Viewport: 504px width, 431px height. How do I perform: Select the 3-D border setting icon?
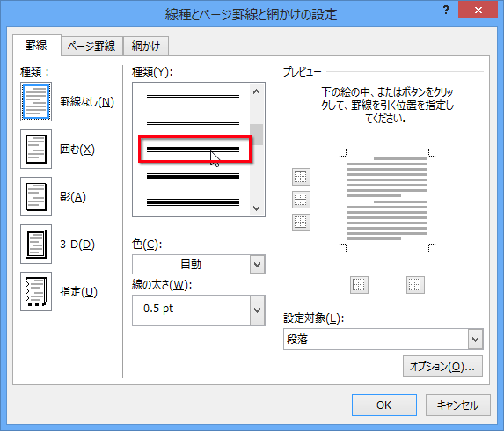(x=36, y=245)
